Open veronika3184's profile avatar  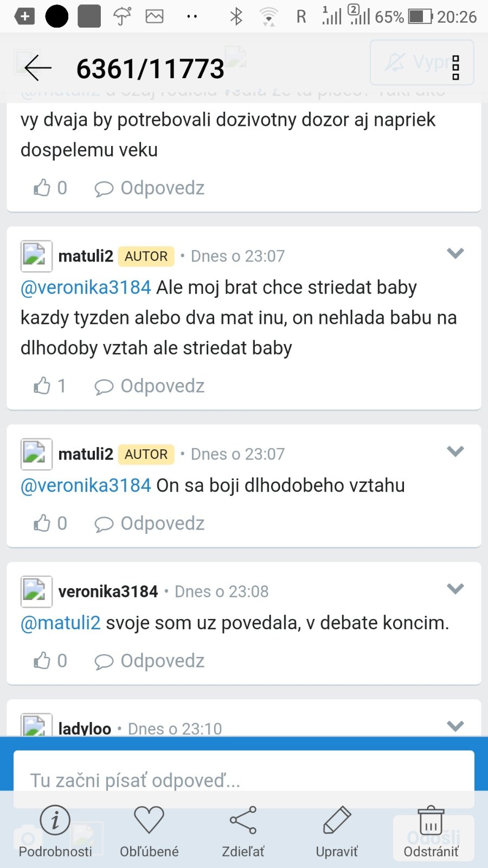tap(36, 591)
